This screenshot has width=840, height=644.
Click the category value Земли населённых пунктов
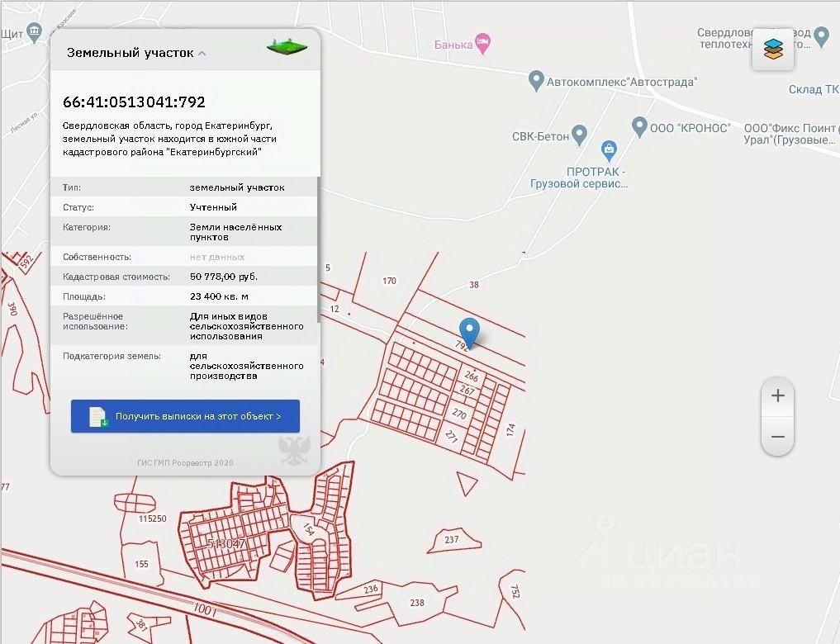[235, 232]
